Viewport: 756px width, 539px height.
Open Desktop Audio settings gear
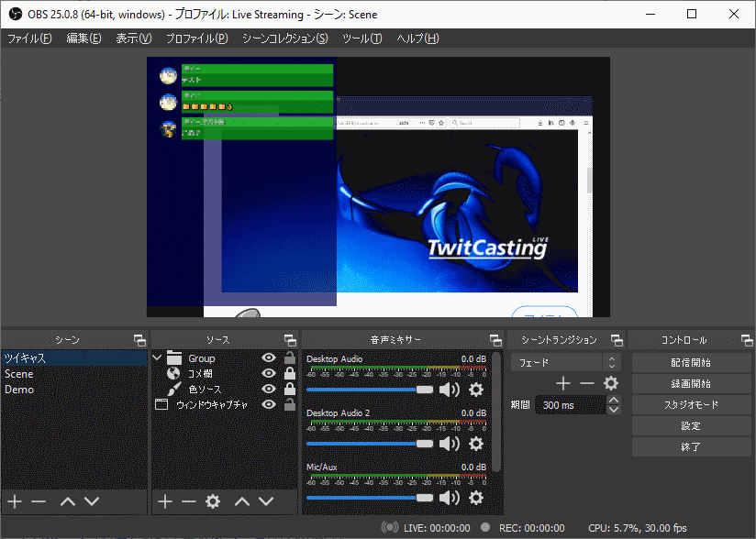pos(476,390)
